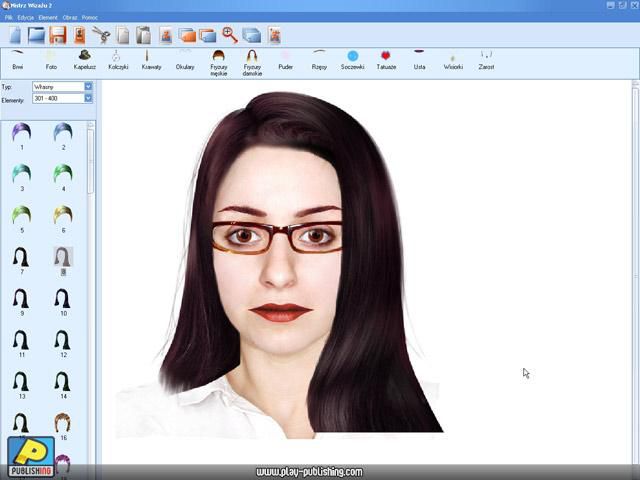Select Fryzury damskie hairstyles category

[252, 60]
